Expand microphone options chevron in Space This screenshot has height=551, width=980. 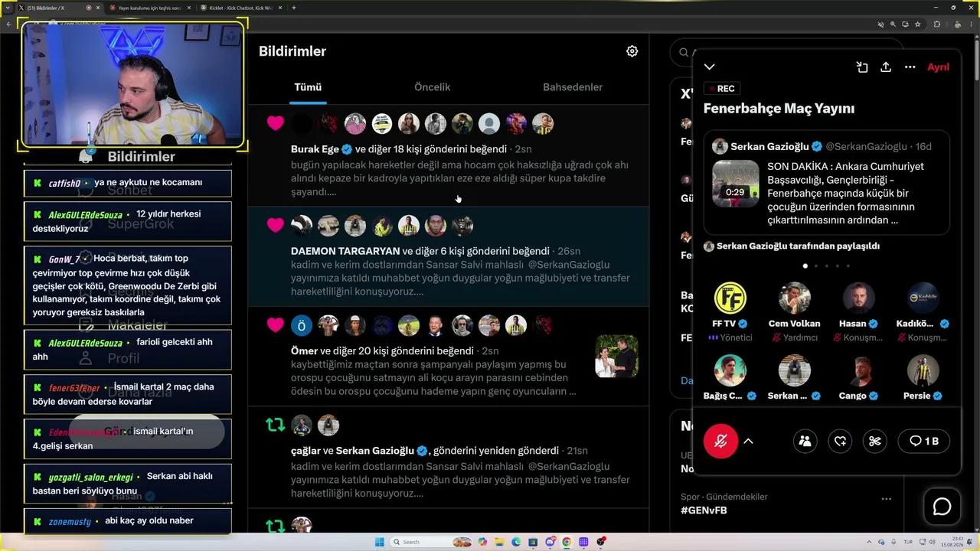tap(748, 441)
